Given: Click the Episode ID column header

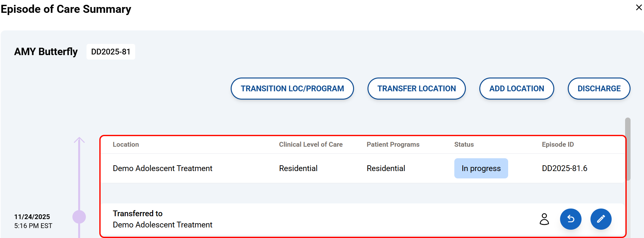Looking at the screenshot, I should tap(557, 144).
